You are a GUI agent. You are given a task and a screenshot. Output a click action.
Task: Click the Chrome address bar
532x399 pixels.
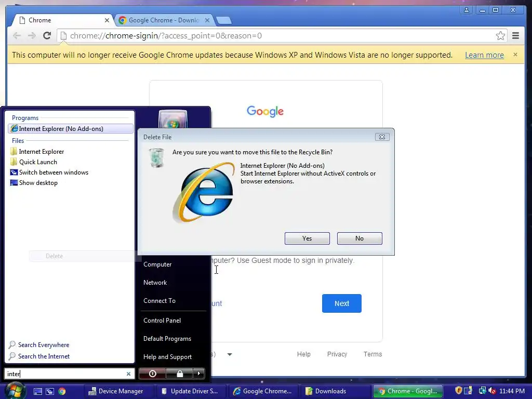click(282, 36)
